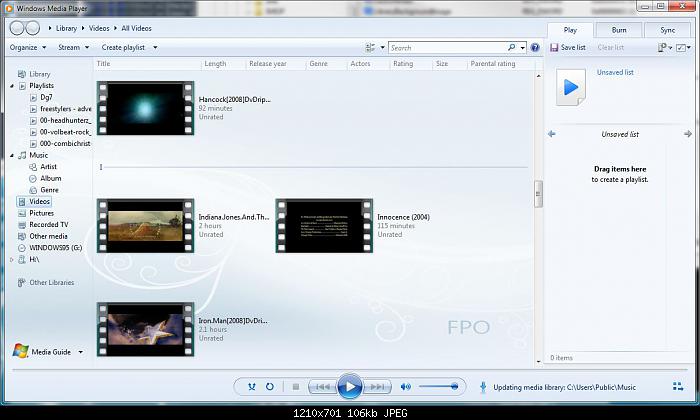Open the 00-headhunterz playlist
The height and width of the screenshot is (420, 700).
60,121
